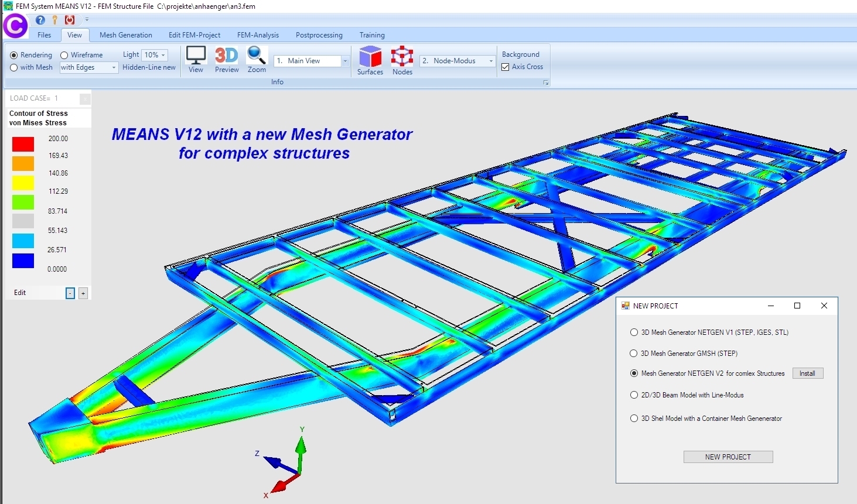Click Edit in the stress legend
The width and height of the screenshot is (857, 504).
tap(20, 293)
